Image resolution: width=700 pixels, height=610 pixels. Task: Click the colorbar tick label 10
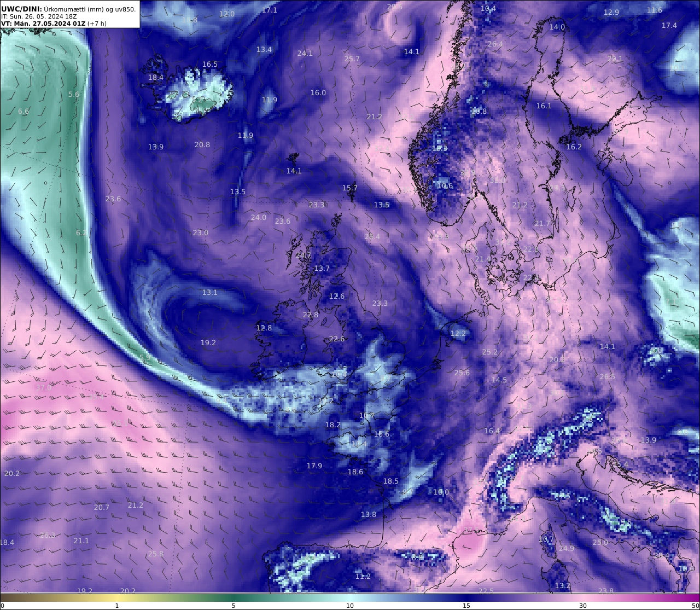pyautogui.click(x=350, y=606)
